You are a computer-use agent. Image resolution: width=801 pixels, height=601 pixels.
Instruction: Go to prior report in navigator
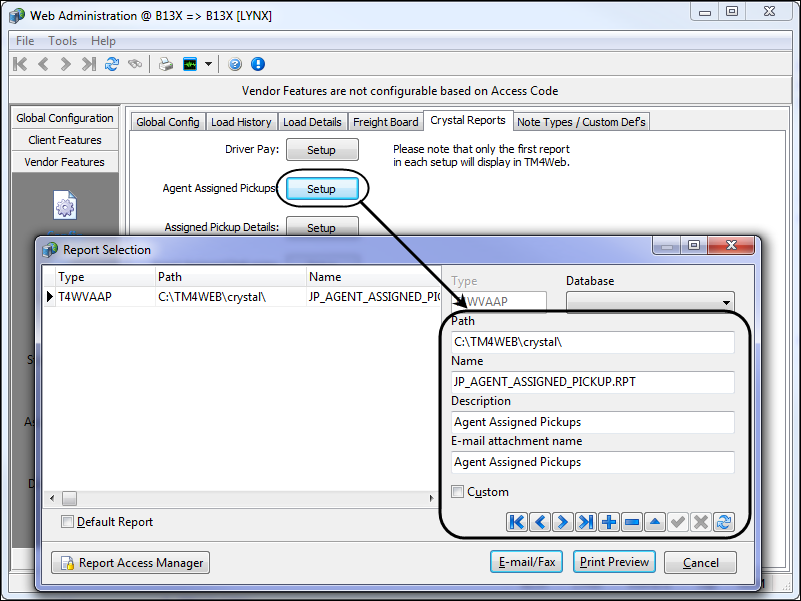coord(540,522)
